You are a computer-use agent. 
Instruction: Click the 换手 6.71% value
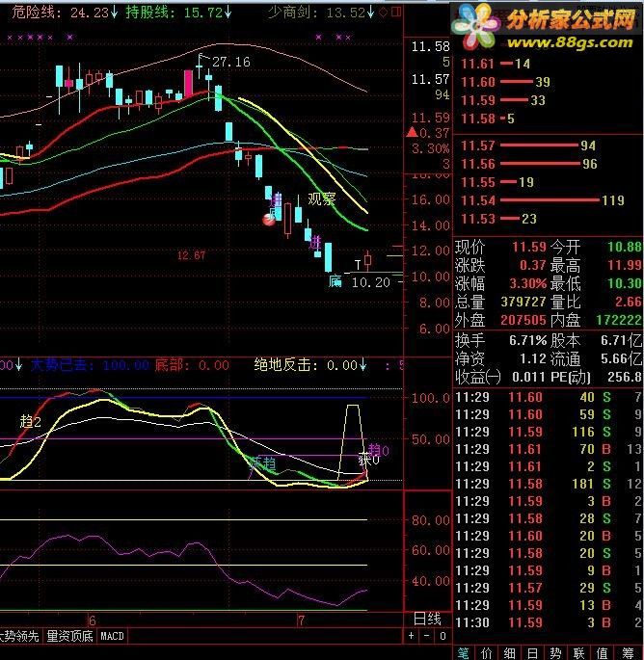click(x=527, y=340)
